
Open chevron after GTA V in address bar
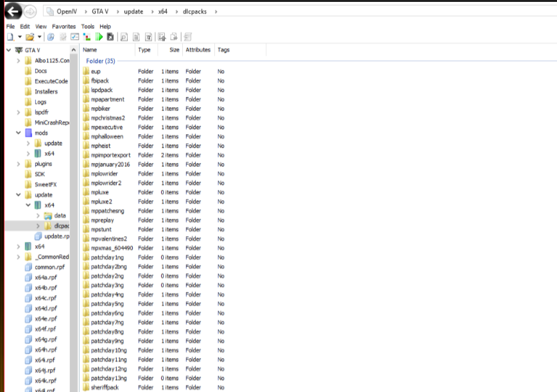pyautogui.click(x=117, y=12)
